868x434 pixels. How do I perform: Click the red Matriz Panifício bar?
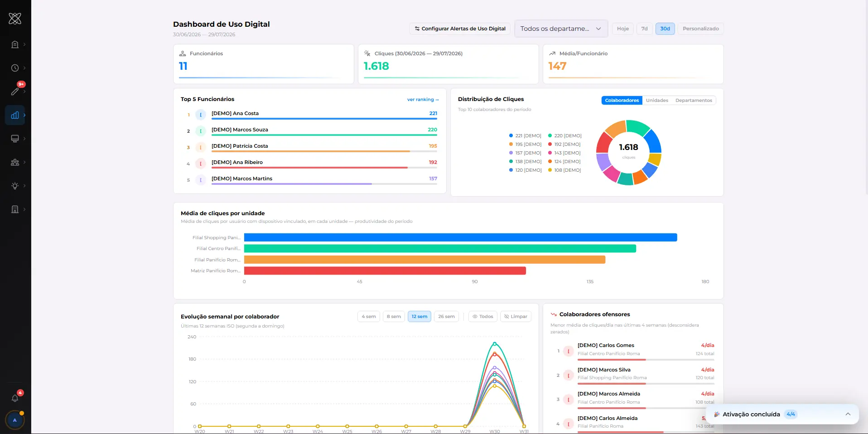pyautogui.click(x=385, y=271)
